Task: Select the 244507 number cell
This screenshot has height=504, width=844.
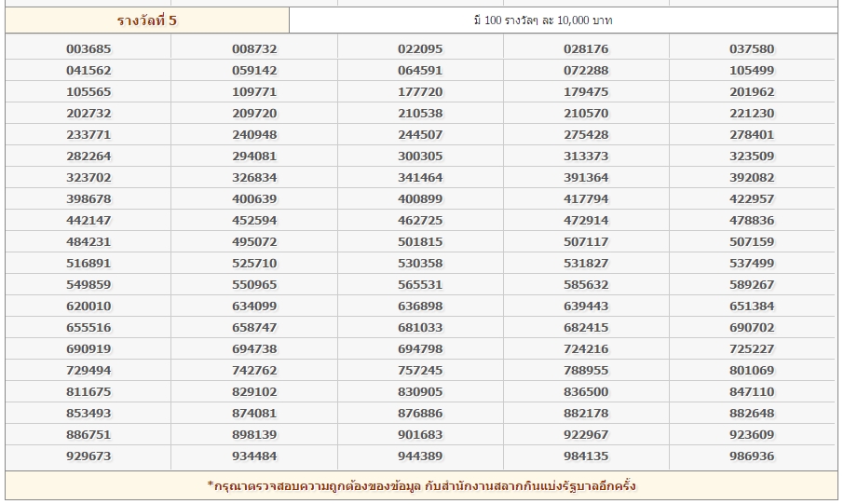Action: (x=420, y=135)
